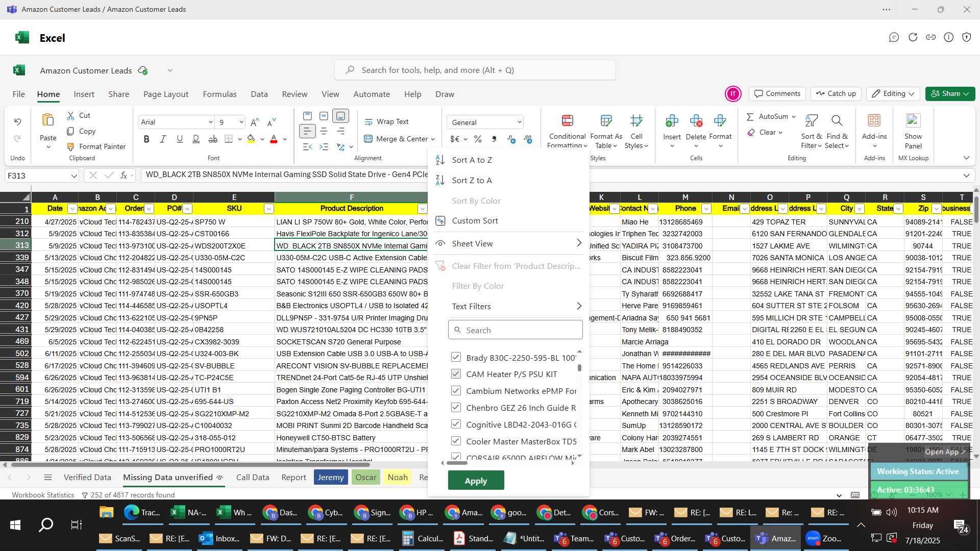Click the Catch up button
980x551 pixels.
pos(836,94)
